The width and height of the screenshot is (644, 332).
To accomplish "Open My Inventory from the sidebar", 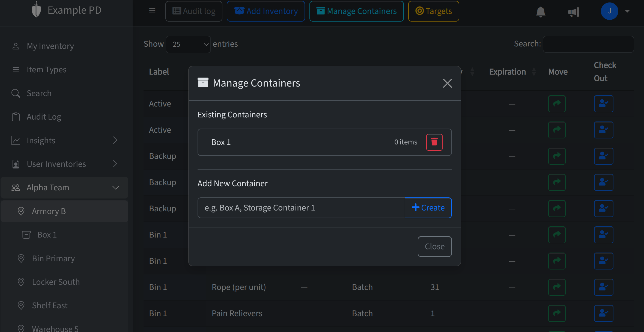I will pyautogui.click(x=50, y=46).
